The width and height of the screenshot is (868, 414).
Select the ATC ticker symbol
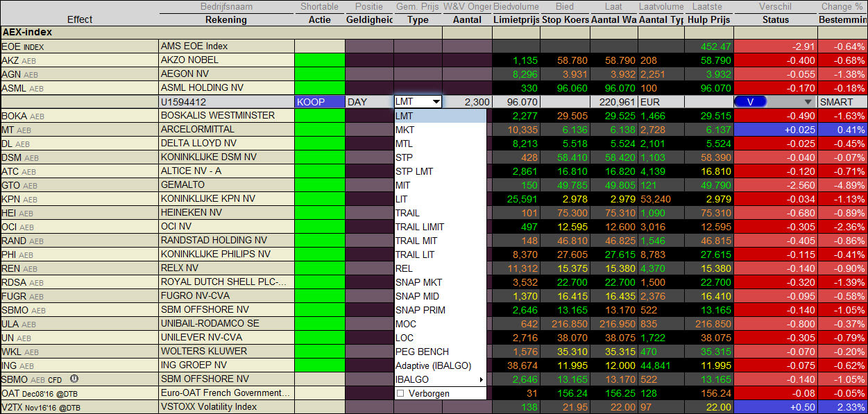point(10,171)
